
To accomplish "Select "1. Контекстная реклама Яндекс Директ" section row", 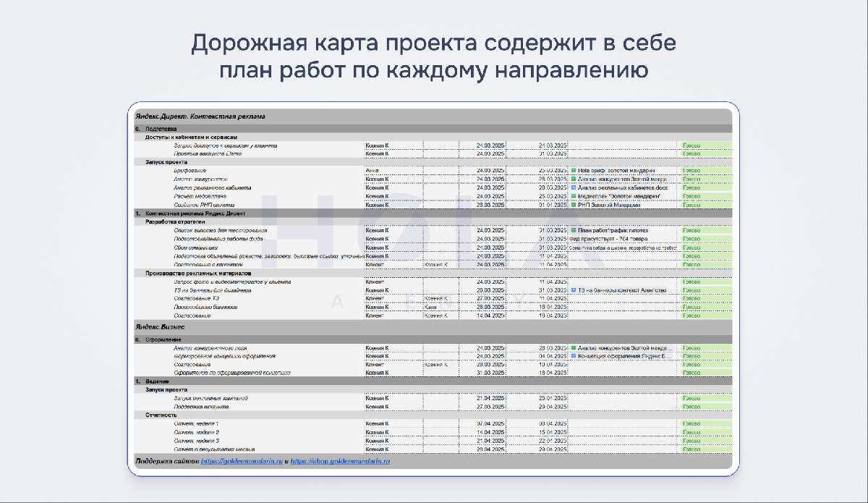I will [x=433, y=214].
